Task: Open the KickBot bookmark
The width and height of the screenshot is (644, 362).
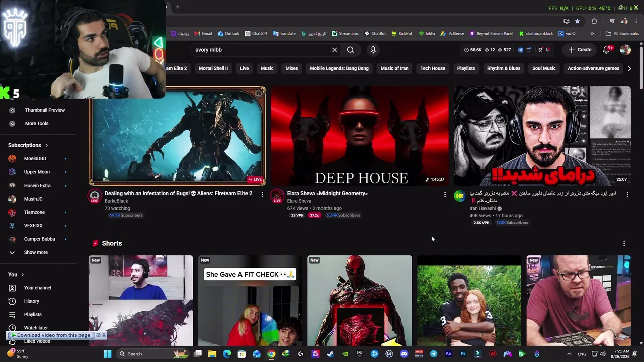Action: coord(402,34)
